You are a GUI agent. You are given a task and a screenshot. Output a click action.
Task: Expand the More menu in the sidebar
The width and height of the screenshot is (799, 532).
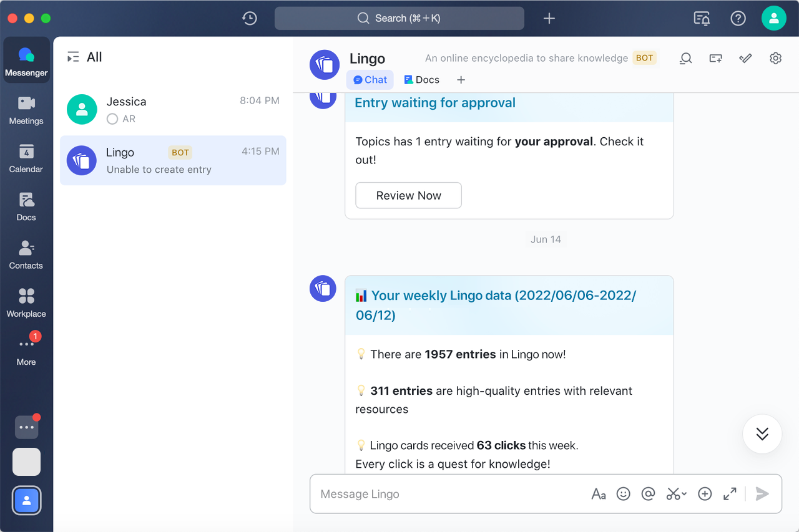click(x=26, y=350)
